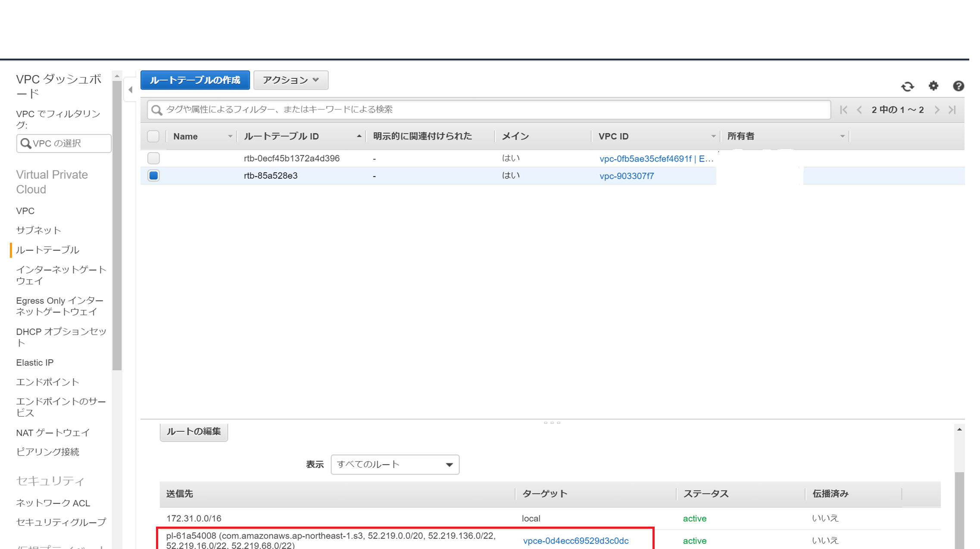
Task: Go to the previous page arrow
Action: coord(859,110)
